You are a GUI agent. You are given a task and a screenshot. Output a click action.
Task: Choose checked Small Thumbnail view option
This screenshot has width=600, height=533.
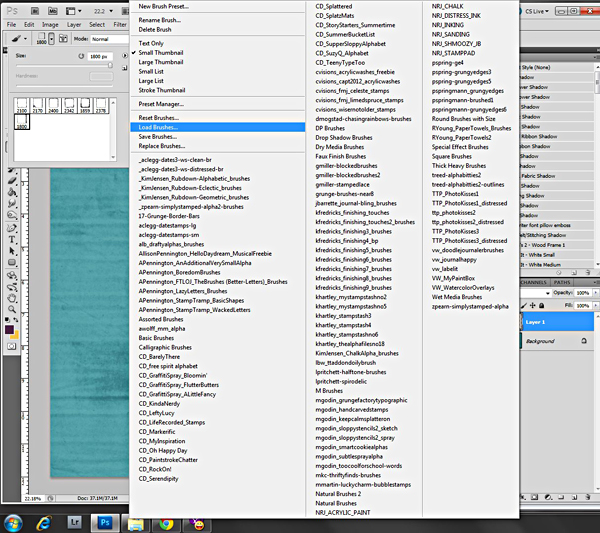[161, 53]
